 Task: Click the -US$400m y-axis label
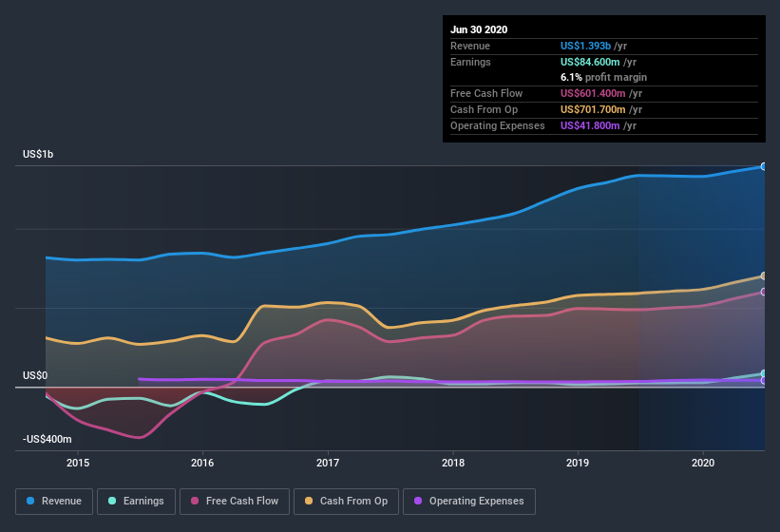[48, 439]
